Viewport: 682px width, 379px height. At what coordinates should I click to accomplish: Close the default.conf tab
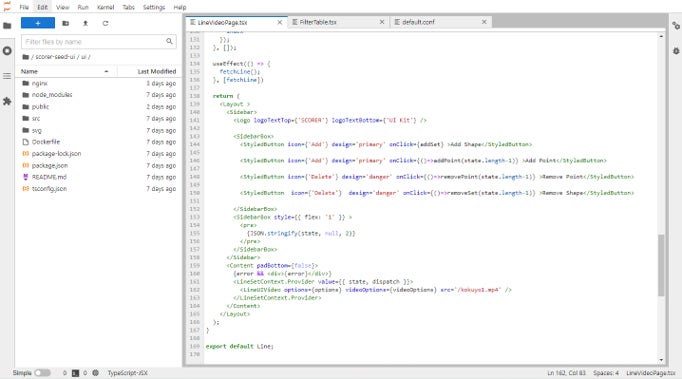click(484, 22)
